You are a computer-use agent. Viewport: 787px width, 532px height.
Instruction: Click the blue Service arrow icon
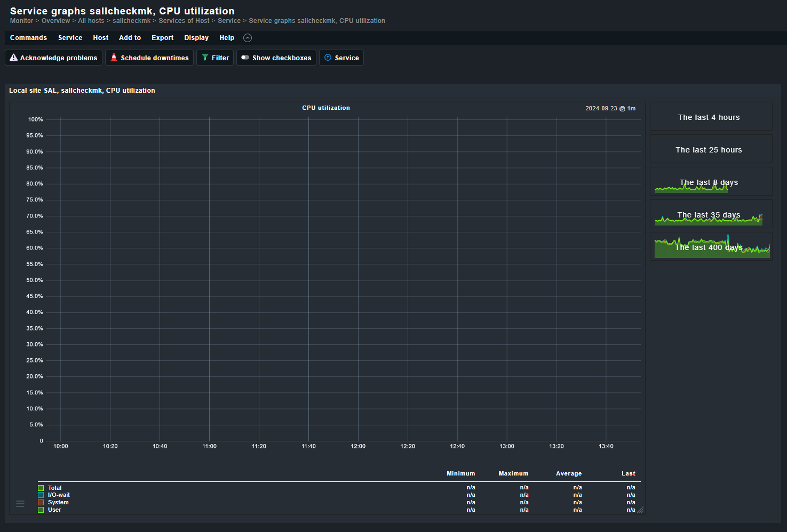pos(328,57)
